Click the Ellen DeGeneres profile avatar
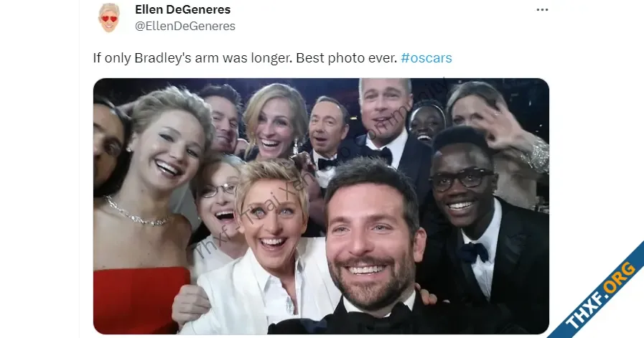The height and width of the screenshot is (338, 644). (109, 18)
